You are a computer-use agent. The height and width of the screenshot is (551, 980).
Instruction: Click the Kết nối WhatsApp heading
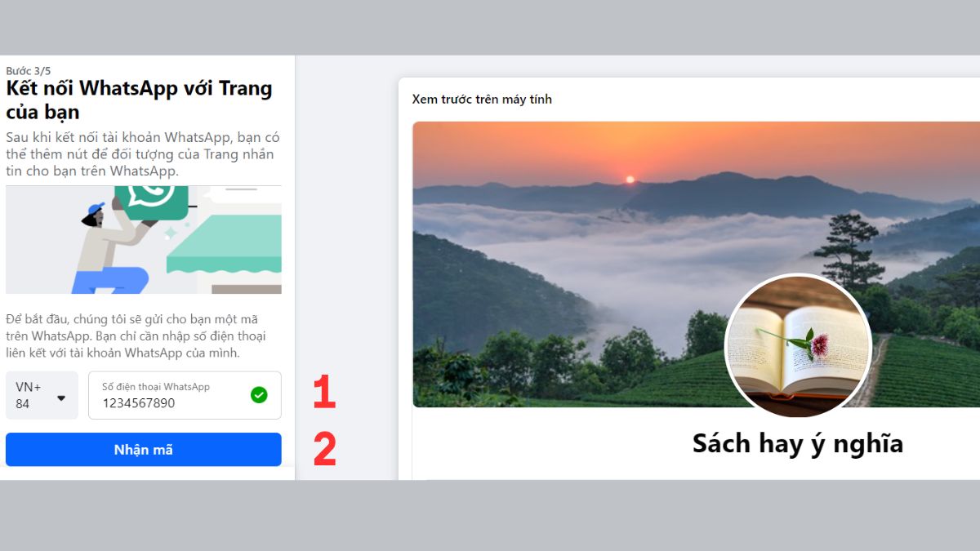(x=139, y=99)
